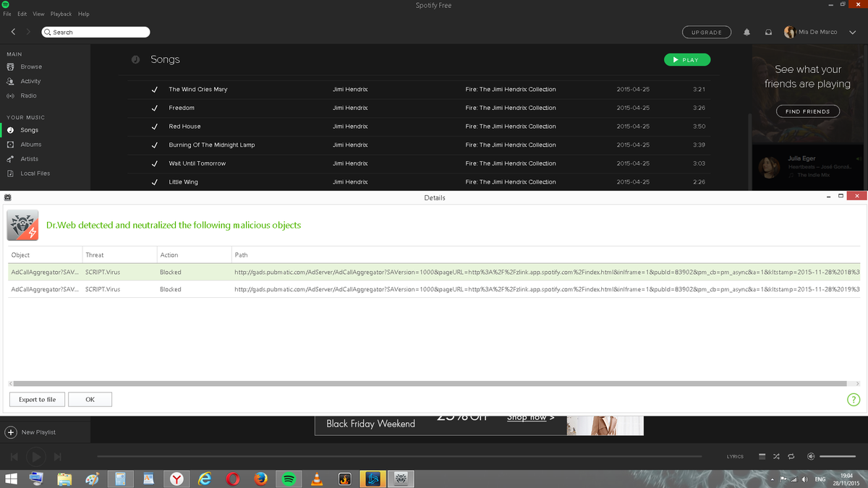
Task: Open Browse in Spotify sidebar
Action: [30, 67]
